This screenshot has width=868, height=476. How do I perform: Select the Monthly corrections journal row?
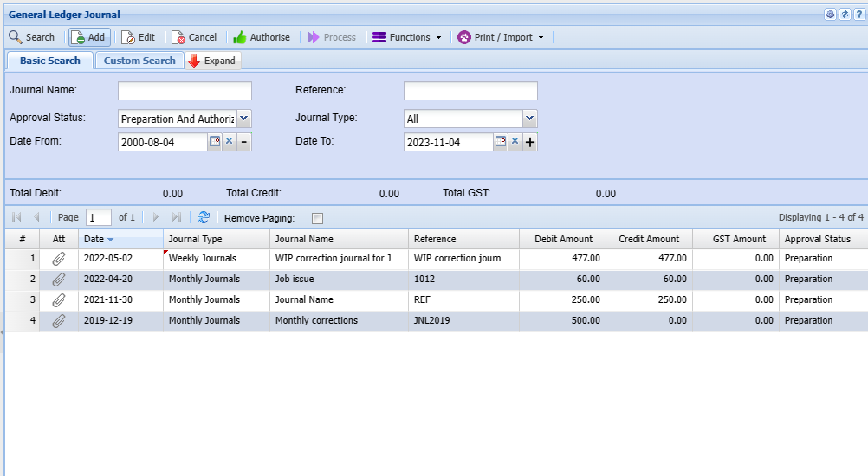(316, 320)
